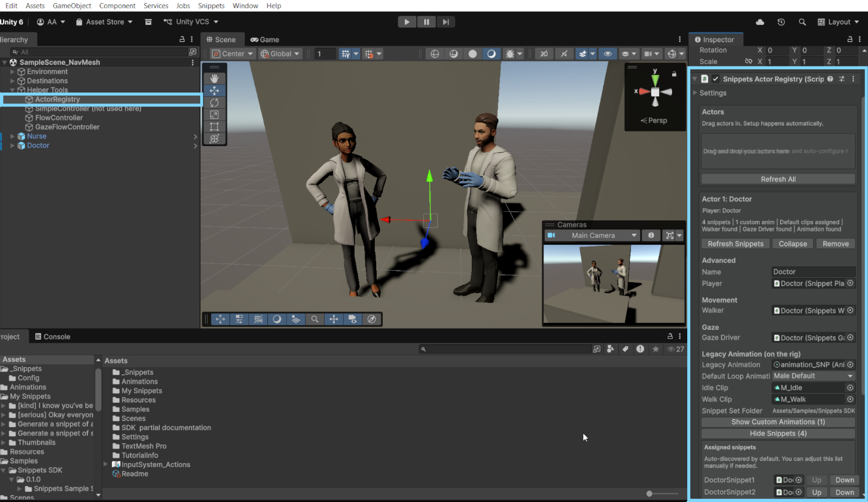The height and width of the screenshot is (502, 868).
Task: Click the Hide Snippets (4) button
Action: pos(778,434)
